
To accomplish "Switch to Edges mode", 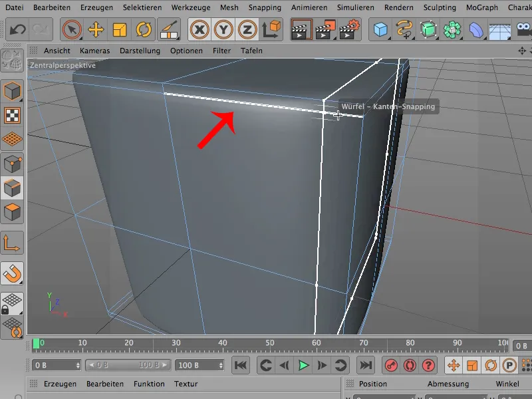I will click(12, 188).
